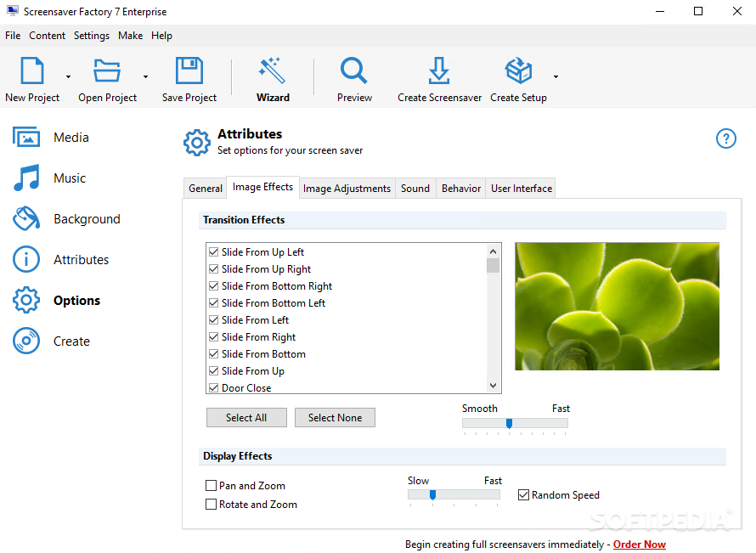
Task: Click the Create Screensaver download icon
Action: (439, 71)
